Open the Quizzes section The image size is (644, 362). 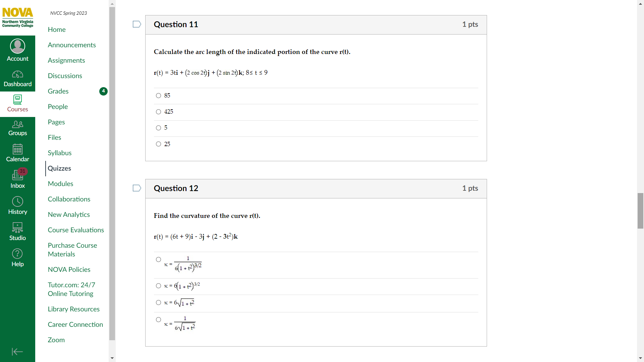[59, 168]
